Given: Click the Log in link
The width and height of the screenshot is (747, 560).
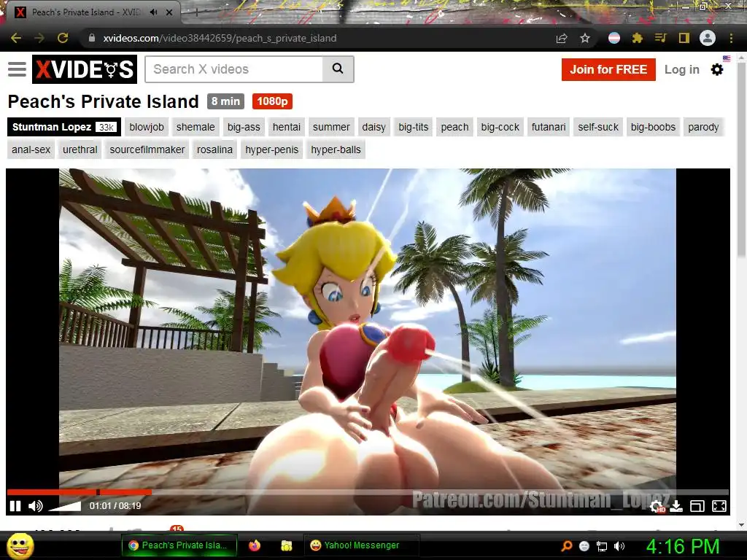Looking at the screenshot, I should [682, 69].
